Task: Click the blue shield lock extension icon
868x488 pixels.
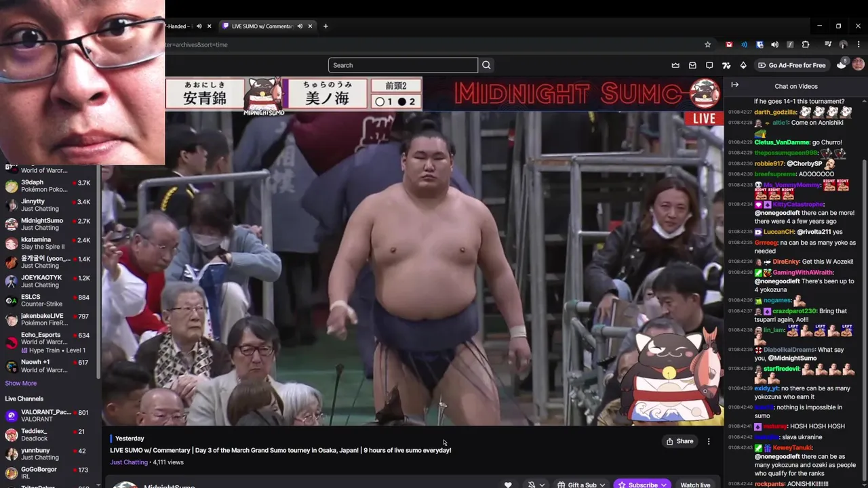Action: pos(759,45)
